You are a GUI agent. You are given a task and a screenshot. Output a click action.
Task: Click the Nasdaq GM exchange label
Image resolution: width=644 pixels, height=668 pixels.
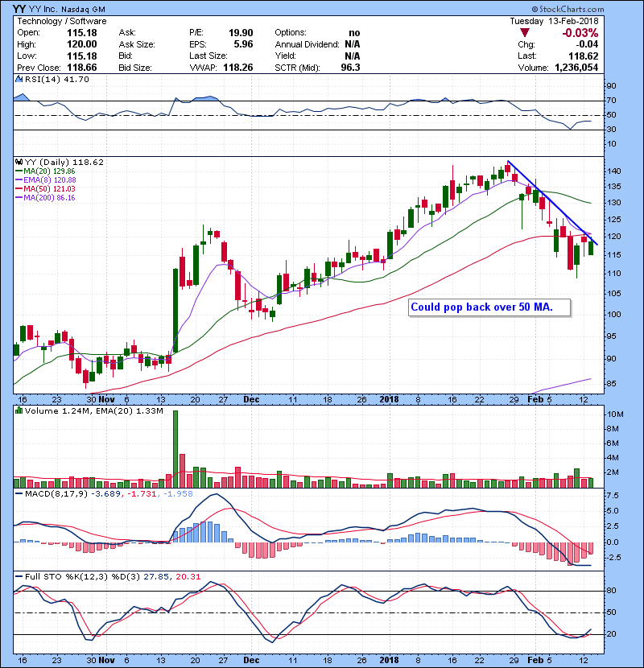(x=84, y=10)
